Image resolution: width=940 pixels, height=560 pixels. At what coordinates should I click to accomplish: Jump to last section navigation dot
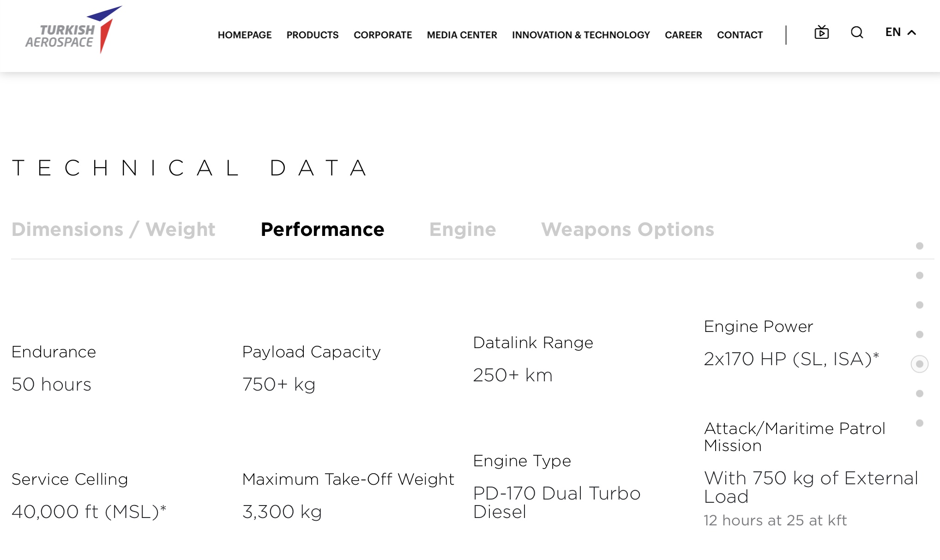click(920, 423)
